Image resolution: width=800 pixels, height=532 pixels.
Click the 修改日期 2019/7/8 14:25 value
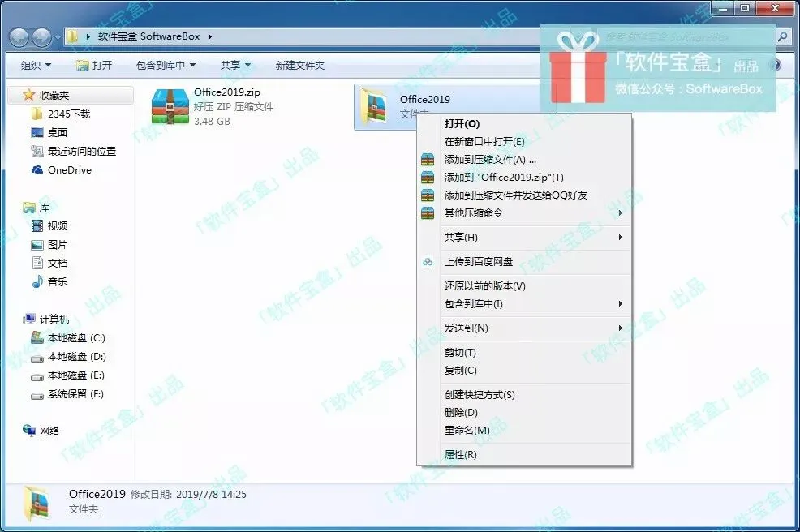tap(211, 494)
